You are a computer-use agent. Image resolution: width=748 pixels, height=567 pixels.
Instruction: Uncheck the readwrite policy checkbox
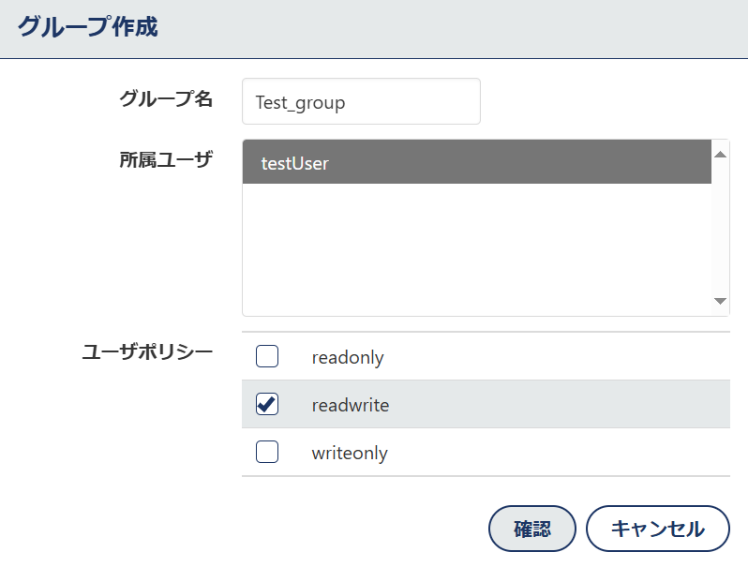[x=267, y=404]
